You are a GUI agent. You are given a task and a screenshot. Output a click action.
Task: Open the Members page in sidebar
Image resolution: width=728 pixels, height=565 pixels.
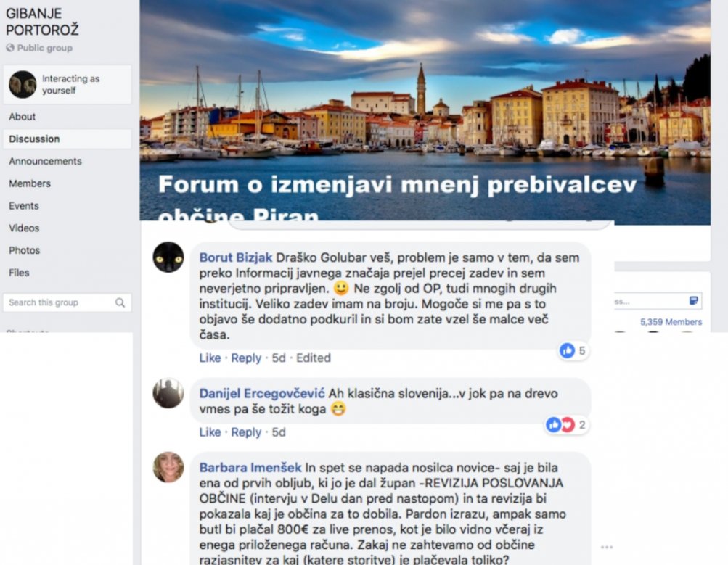point(30,183)
